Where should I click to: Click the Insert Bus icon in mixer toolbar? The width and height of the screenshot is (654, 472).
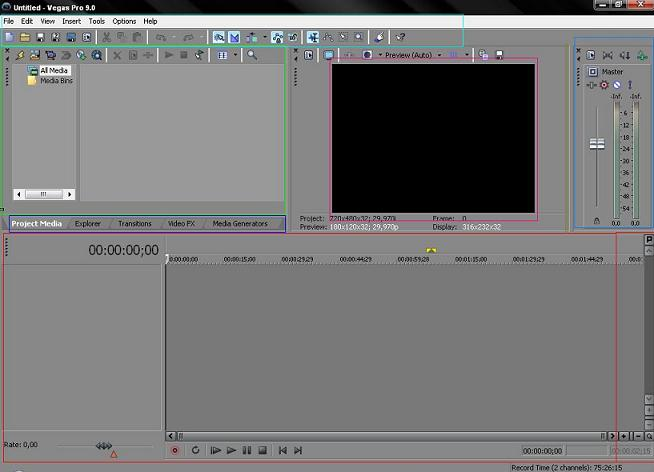pyautogui.click(x=642, y=55)
